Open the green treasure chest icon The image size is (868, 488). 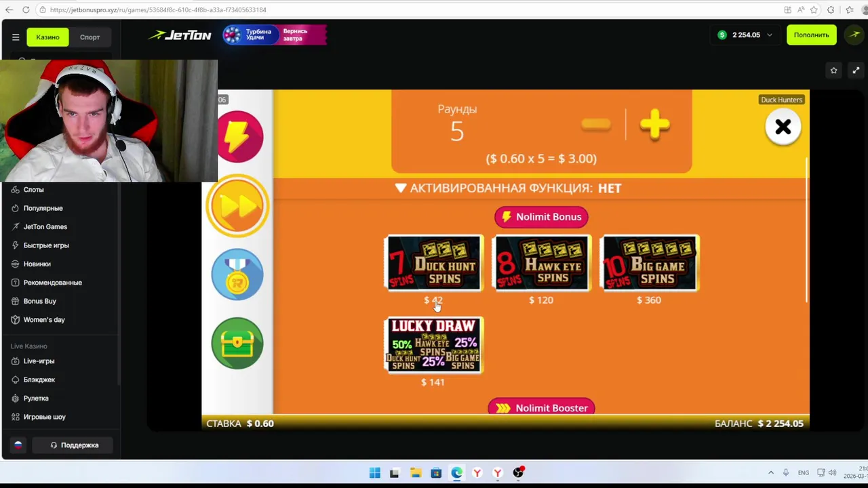point(237,344)
